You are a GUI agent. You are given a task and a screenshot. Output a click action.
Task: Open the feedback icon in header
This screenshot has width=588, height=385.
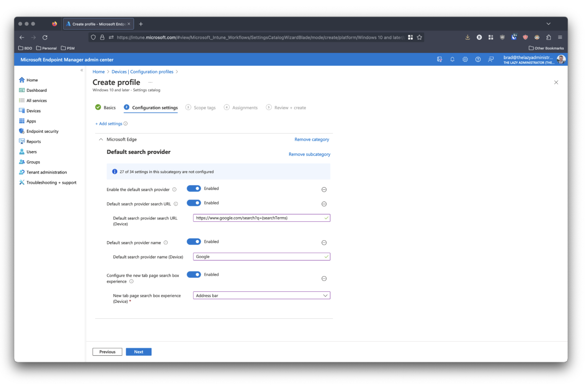491,60
